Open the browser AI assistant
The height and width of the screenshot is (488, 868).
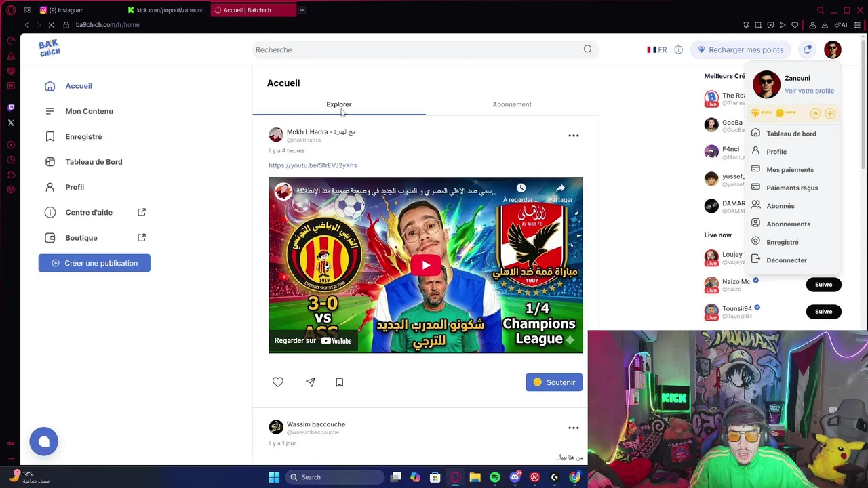[x=842, y=25]
